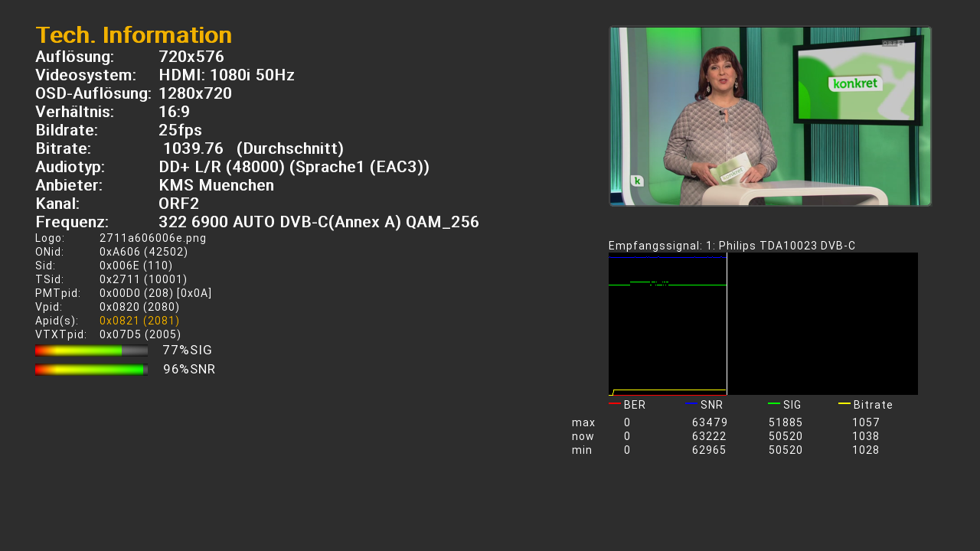Click the Logo filename 2711a606006e.png
The height and width of the screenshot is (551, 980).
pyautogui.click(x=152, y=238)
